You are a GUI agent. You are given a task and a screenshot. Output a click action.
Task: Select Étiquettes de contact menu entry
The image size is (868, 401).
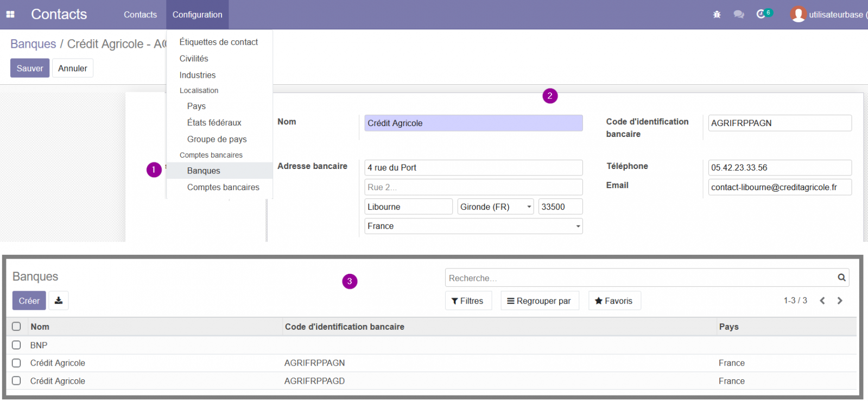pos(219,42)
